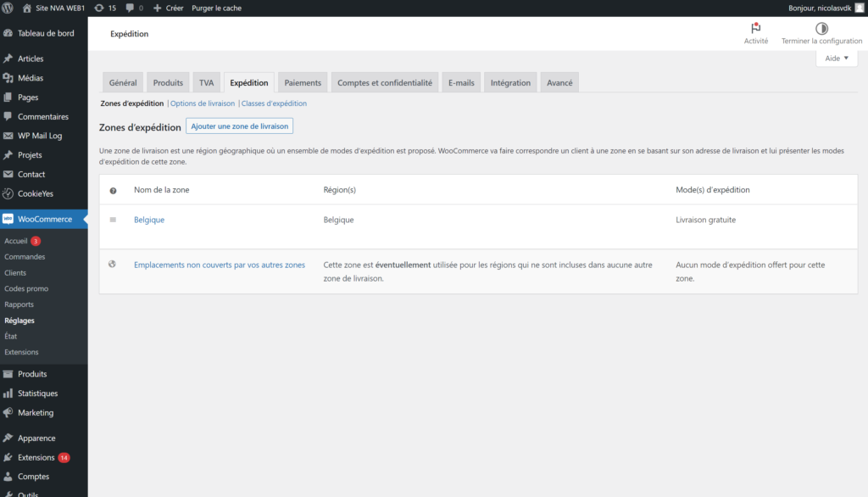Image resolution: width=868 pixels, height=497 pixels.
Task: Click the CookieYes icon in sidebar
Action: (x=8, y=193)
